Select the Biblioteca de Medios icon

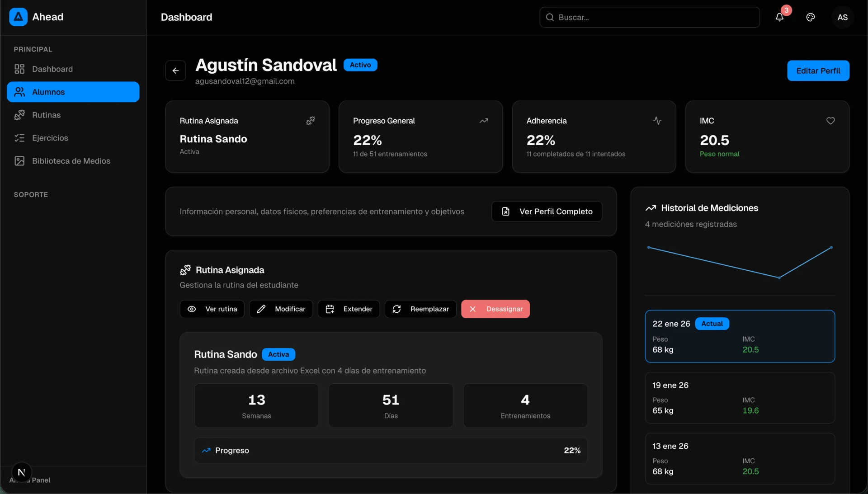click(20, 161)
